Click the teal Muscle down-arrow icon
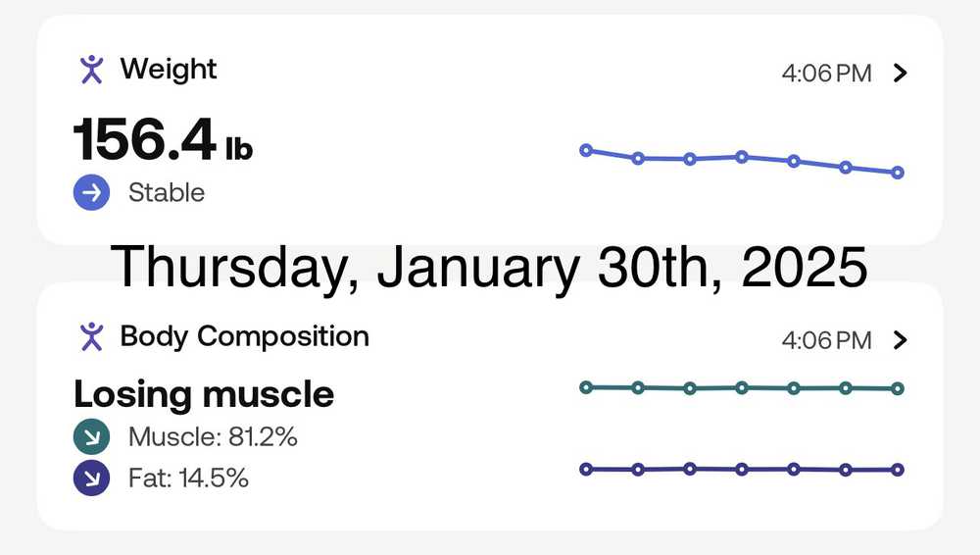This screenshot has width=980, height=555. [91, 437]
